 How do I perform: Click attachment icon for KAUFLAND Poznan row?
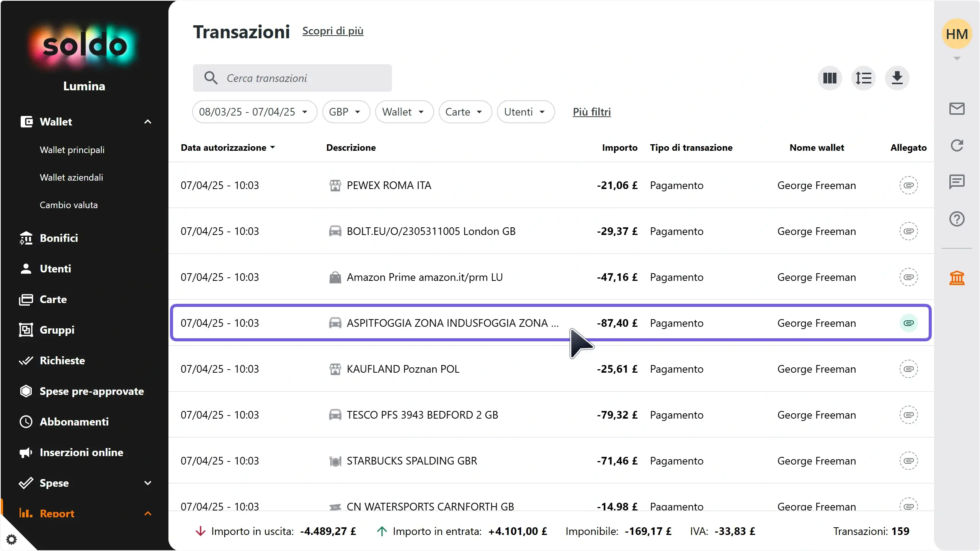[908, 369]
